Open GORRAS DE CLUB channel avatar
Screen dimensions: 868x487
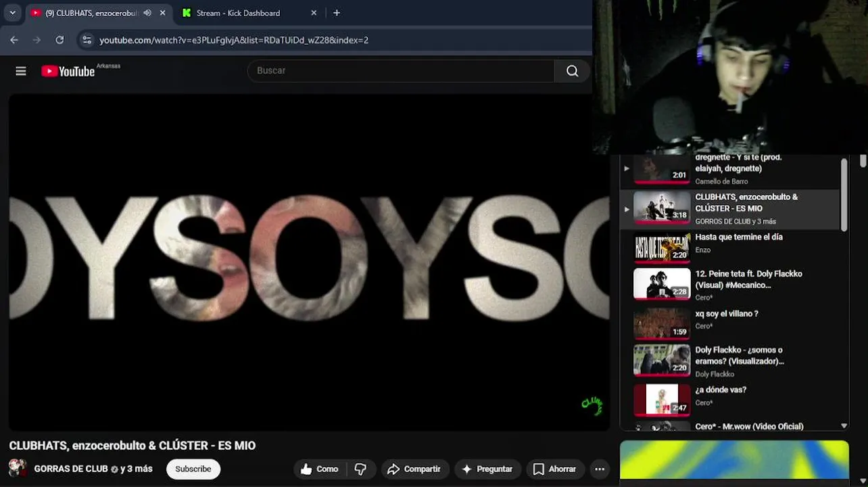(18, 468)
